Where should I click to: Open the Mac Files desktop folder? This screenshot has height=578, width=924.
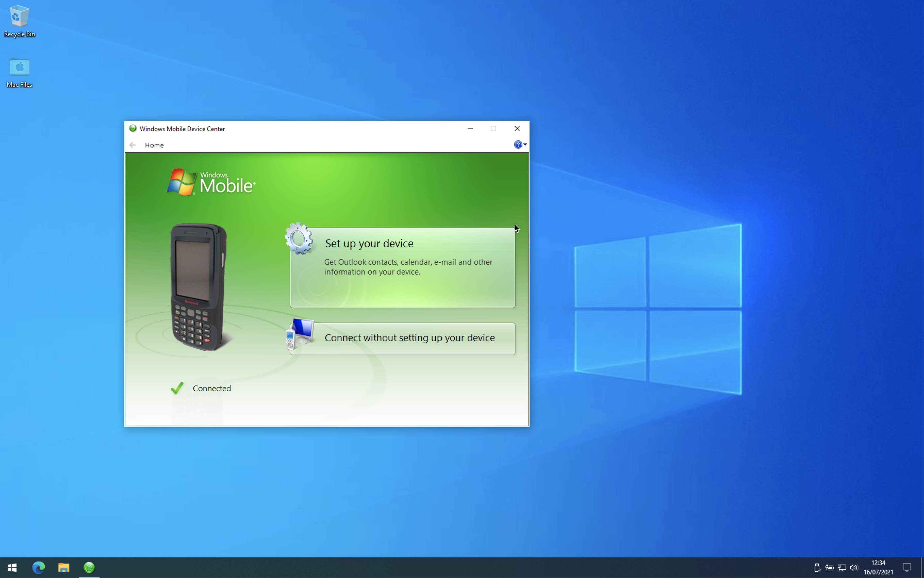click(19, 73)
